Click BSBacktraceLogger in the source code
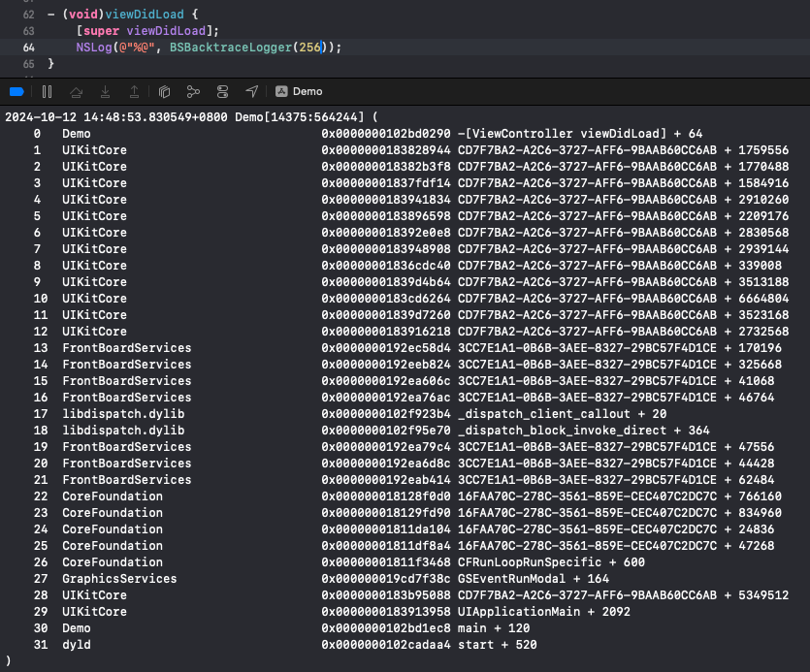 [x=231, y=48]
